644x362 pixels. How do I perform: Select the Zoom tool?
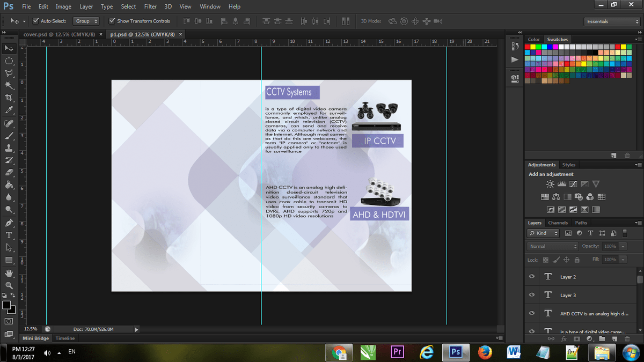click(9, 285)
